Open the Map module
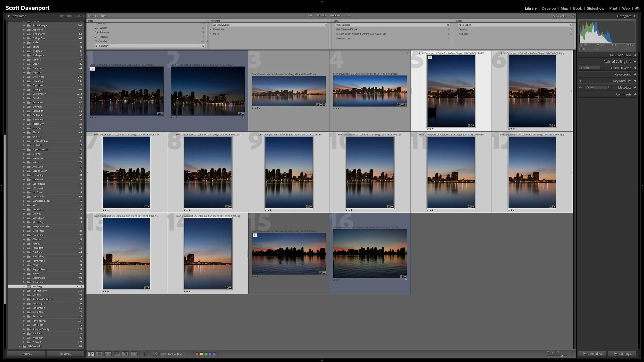The height and width of the screenshot is (362, 644). (x=564, y=8)
